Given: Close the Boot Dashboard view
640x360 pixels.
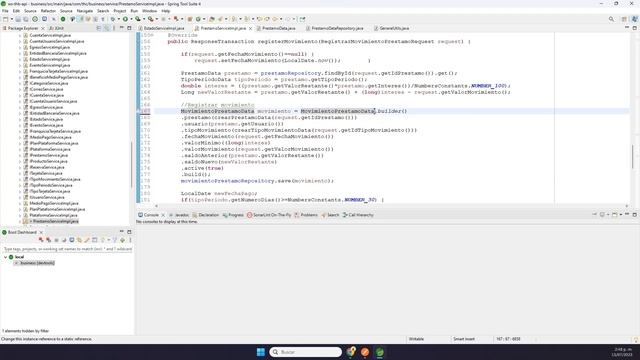Looking at the screenshot, I should point(41,232).
